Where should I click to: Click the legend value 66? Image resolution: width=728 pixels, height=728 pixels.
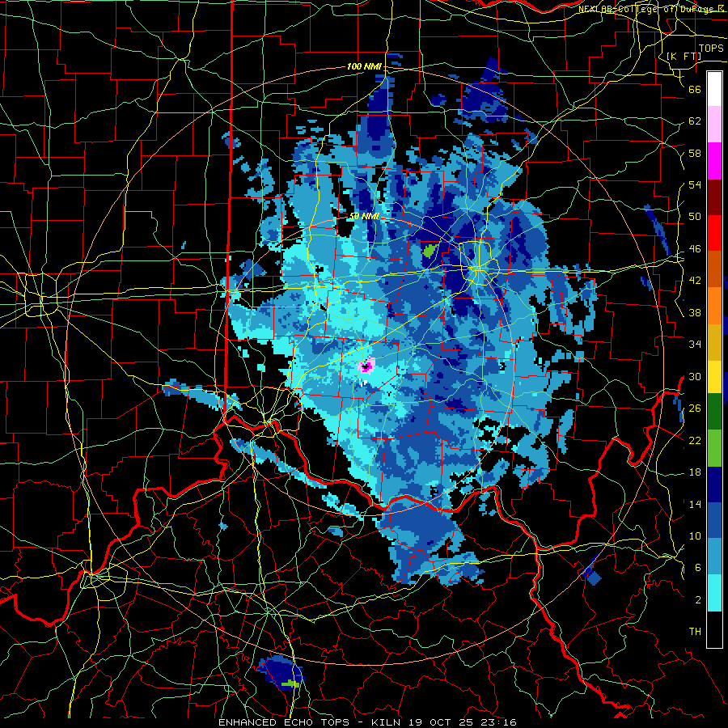pos(695,89)
